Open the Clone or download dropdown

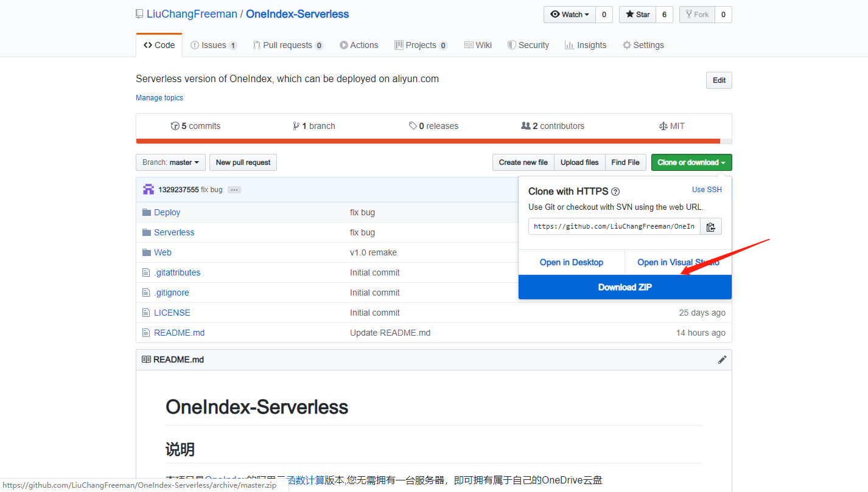pos(691,162)
